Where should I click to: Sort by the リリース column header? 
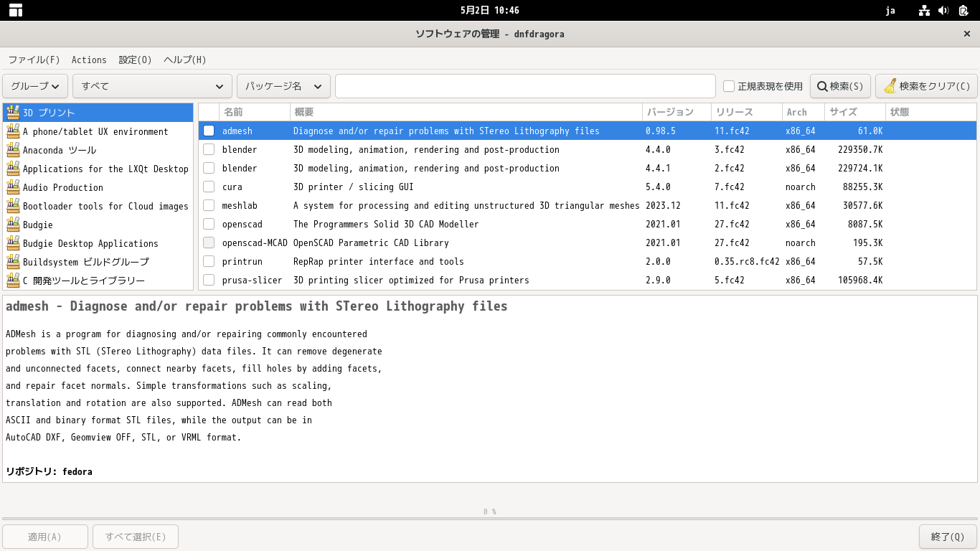747,112
